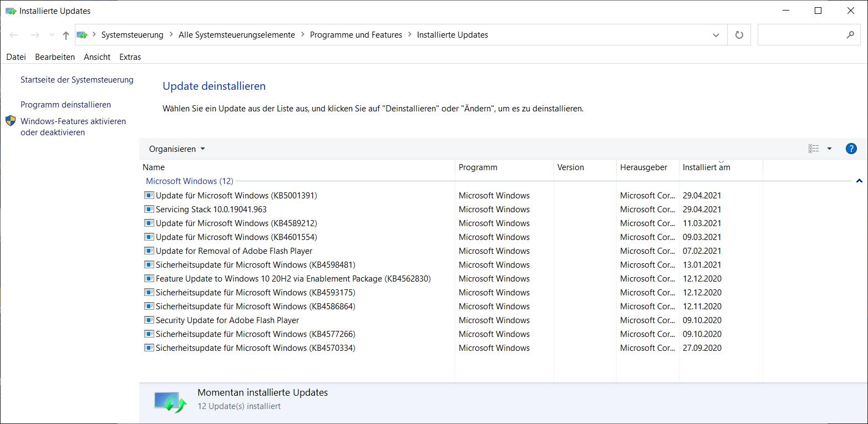868x424 pixels.
Task: Select Servicing Stack 10.0.19041.963 entry
Action: (211, 210)
